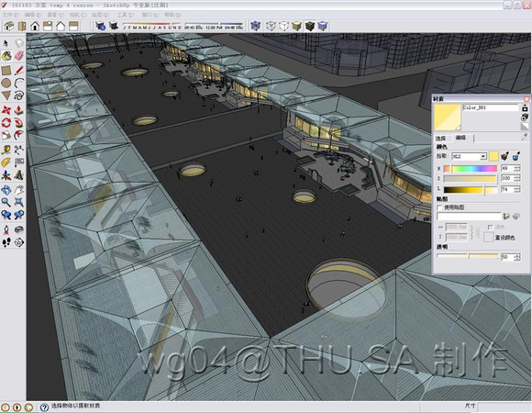Viewport: 532px width, 413px height.
Task: Click the hue rainbow slider
Action: (474, 169)
